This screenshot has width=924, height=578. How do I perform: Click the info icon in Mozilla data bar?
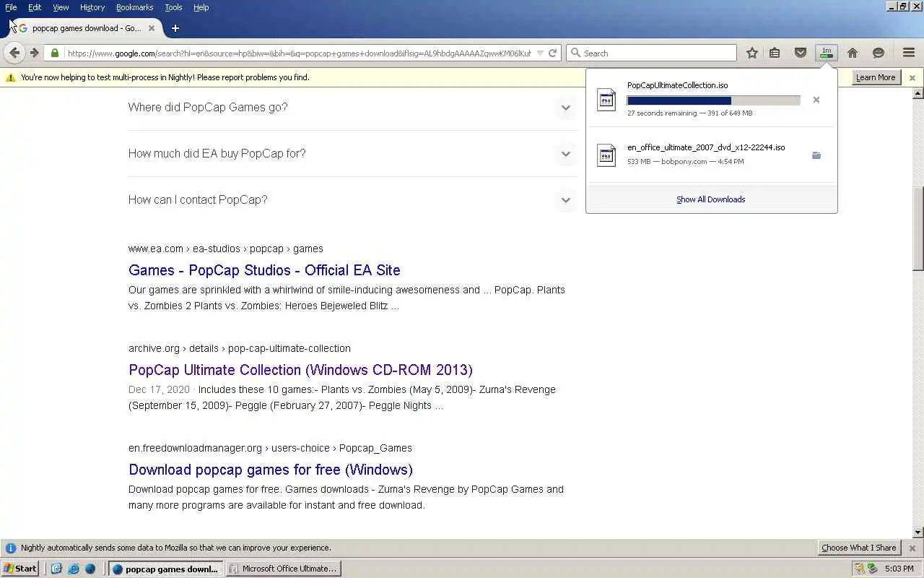(11, 548)
